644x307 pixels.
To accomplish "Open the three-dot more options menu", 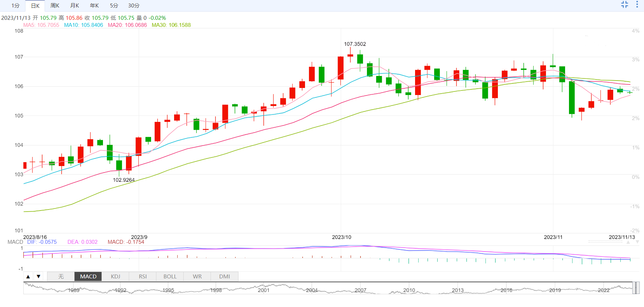I will coord(637,5).
